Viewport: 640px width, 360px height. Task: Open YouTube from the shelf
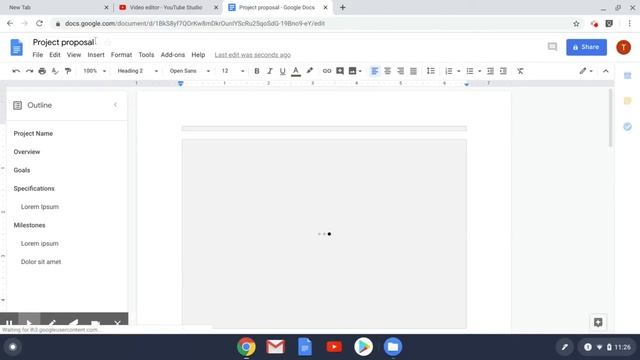click(x=334, y=347)
